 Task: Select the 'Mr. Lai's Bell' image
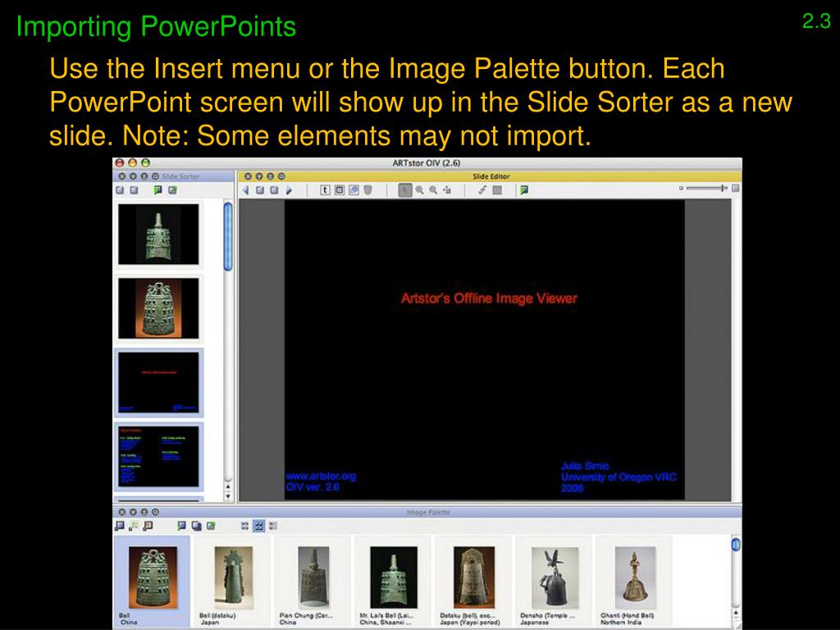[x=394, y=582]
